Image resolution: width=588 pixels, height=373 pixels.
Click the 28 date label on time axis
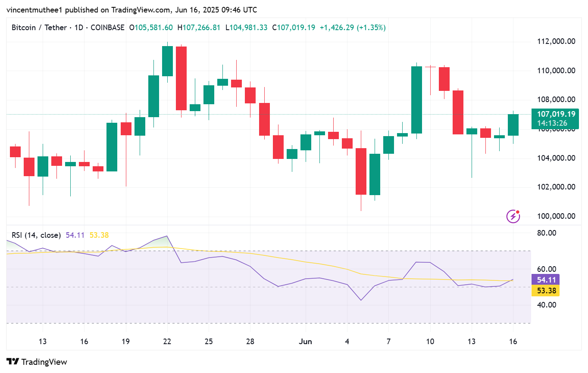tap(250, 342)
